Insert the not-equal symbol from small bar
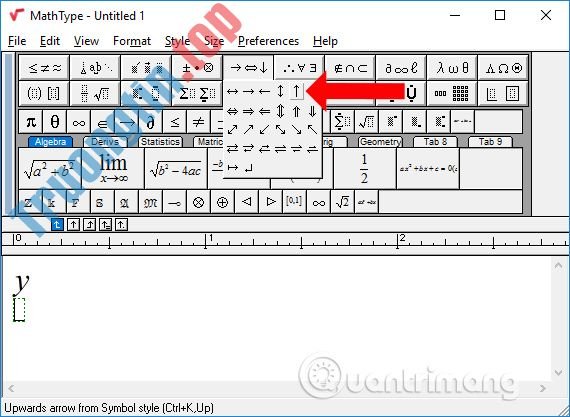Screen dimensions: 570x417 click(x=198, y=122)
